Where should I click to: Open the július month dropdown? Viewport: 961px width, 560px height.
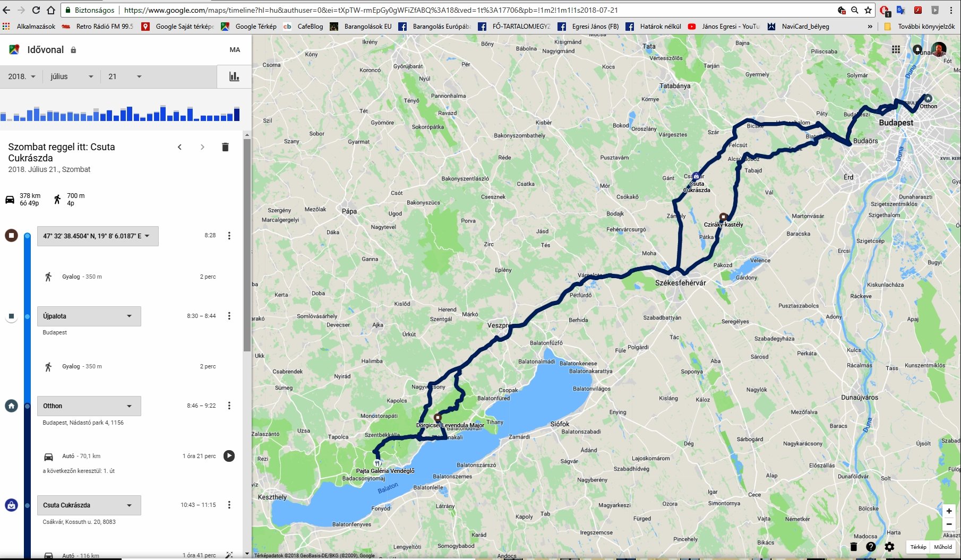pyautogui.click(x=72, y=76)
